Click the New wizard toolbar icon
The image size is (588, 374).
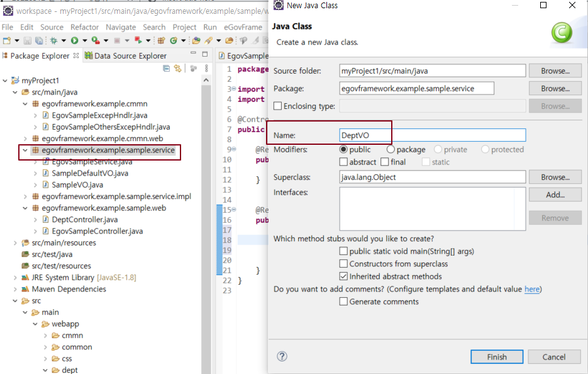tap(7, 40)
